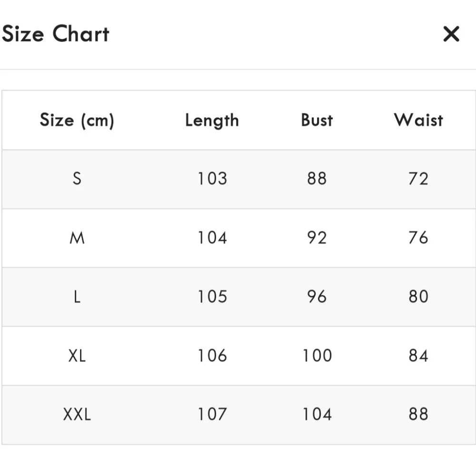Screen dimensions: 476x476
Task: Select the Waist column header
Action: point(418,120)
